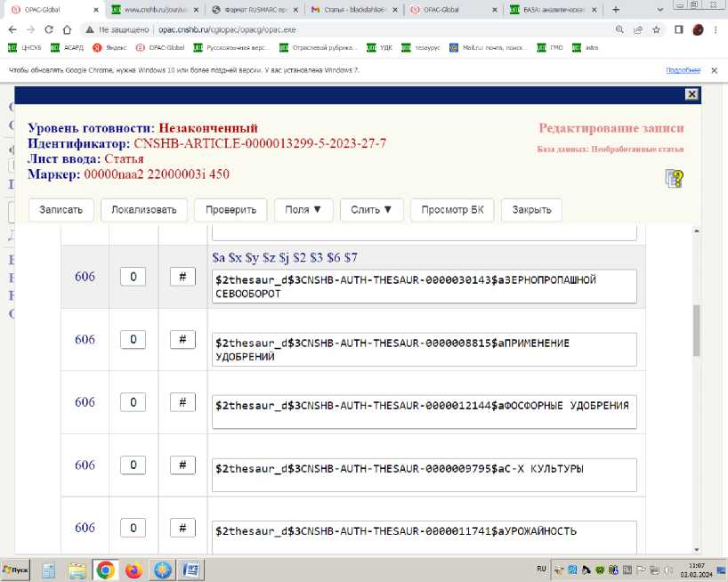Open browser home page icon
This screenshot has width=728, height=582.
[68, 29]
